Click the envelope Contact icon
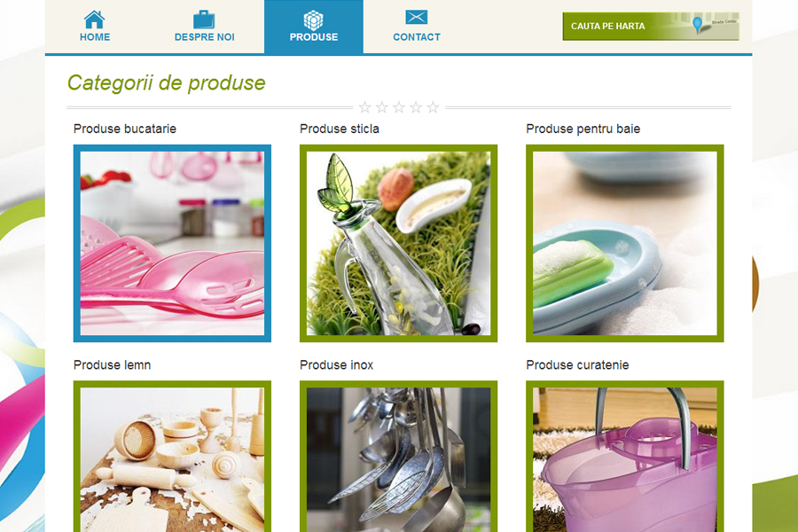 pos(417,18)
